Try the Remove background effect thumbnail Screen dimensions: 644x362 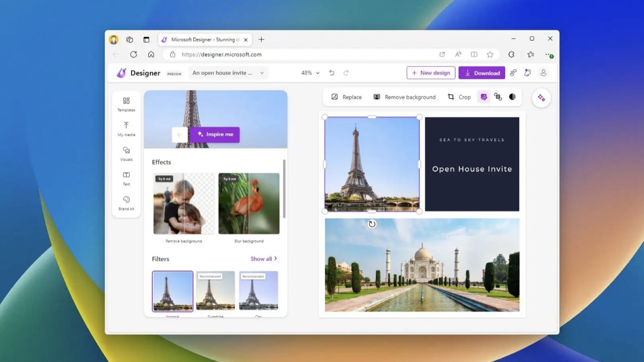pos(184,203)
